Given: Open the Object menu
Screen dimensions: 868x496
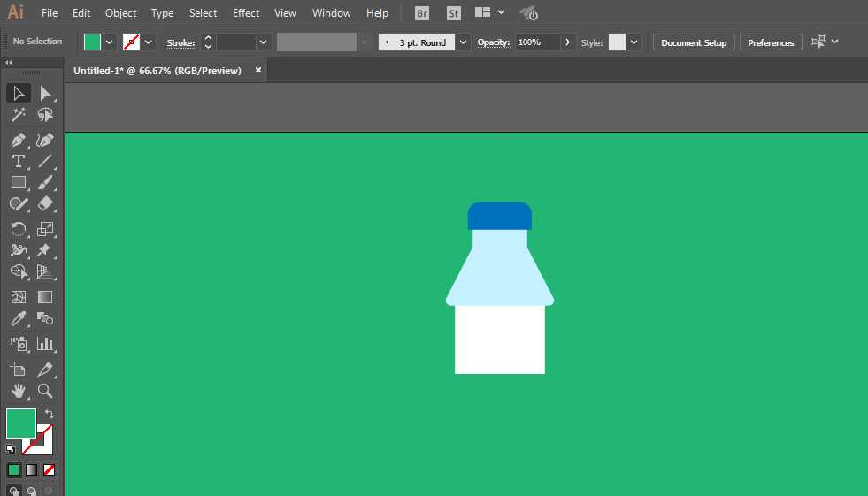Looking at the screenshot, I should coord(120,13).
